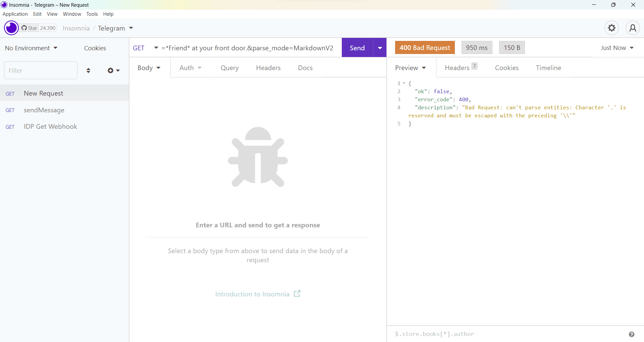Open the Body type dropdown
The image size is (644, 342).
149,68
